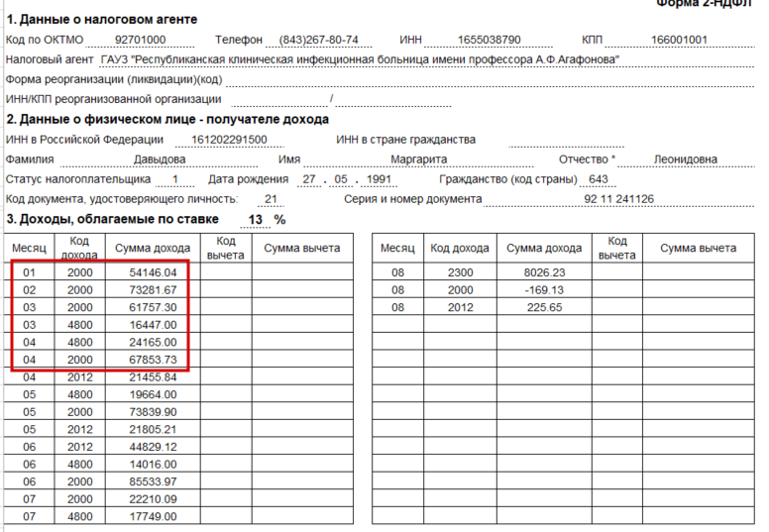This screenshot has width=769, height=532.
Task: Select the surname Давыдова
Action: click(160, 160)
